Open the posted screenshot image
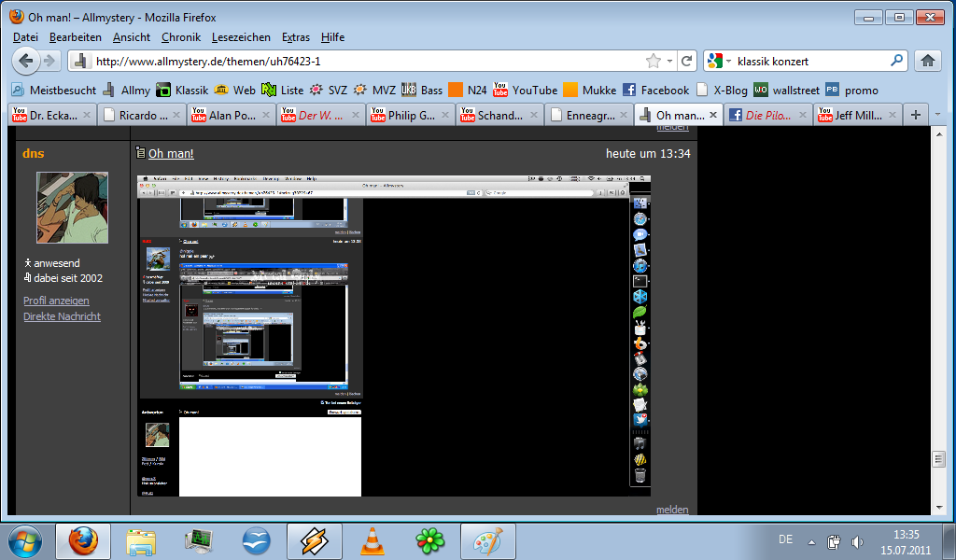Image resolution: width=956 pixels, height=560 pixels. (394, 336)
